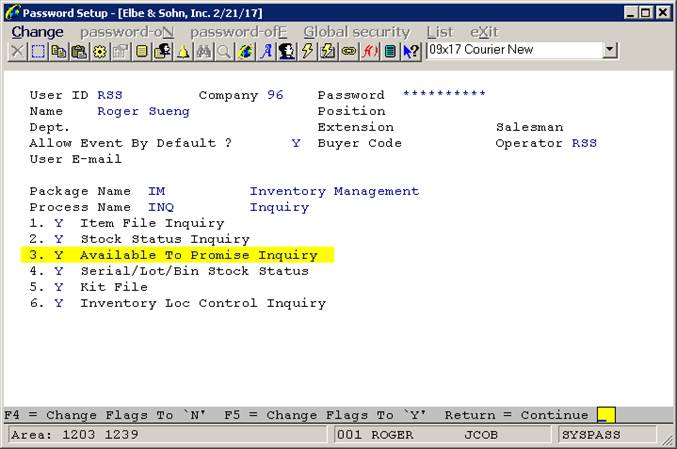Open the 09x17 Courier New font dropdown
Image resolution: width=677 pixels, height=449 pixels.
(609, 51)
